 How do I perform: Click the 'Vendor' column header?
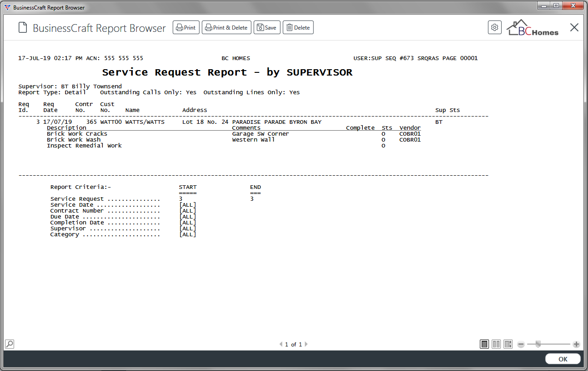(410, 128)
